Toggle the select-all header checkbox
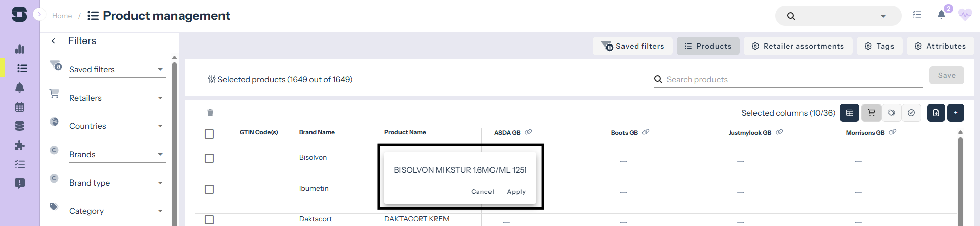The height and width of the screenshot is (226, 980). [x=209, y=133]
